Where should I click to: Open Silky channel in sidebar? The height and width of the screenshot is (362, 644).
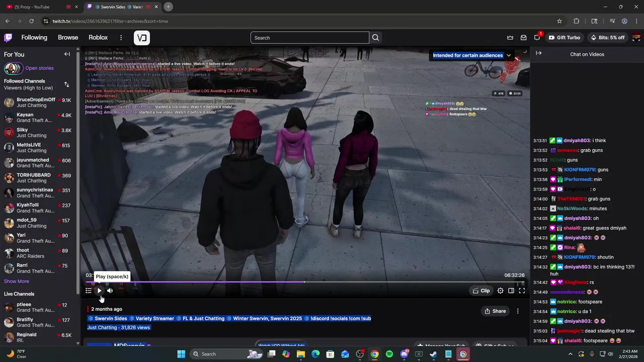pyautogui.click(x=38, y=133)
